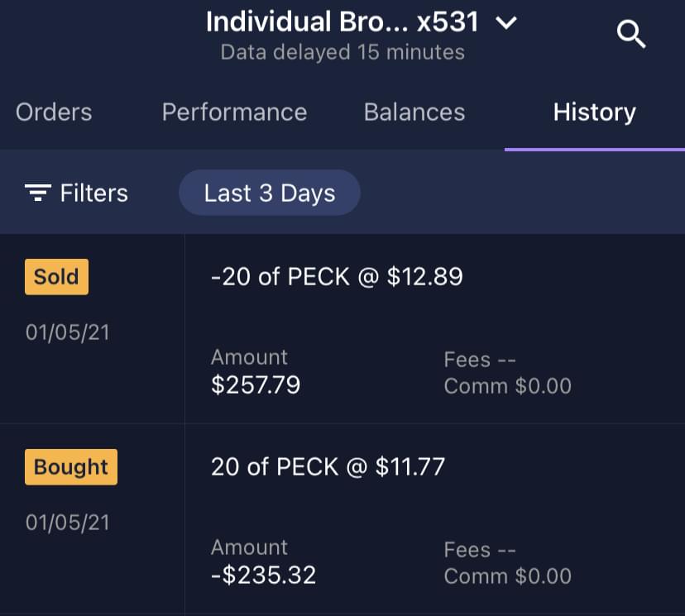Viewport: 685px width, 616px height.
Task: Tap the yellow Sold badge
Action: point(56,277)
